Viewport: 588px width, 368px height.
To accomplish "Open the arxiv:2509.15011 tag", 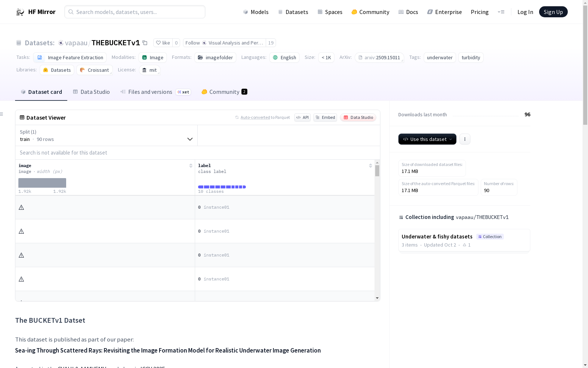I will pyautogui.click(x=379, y=57).
